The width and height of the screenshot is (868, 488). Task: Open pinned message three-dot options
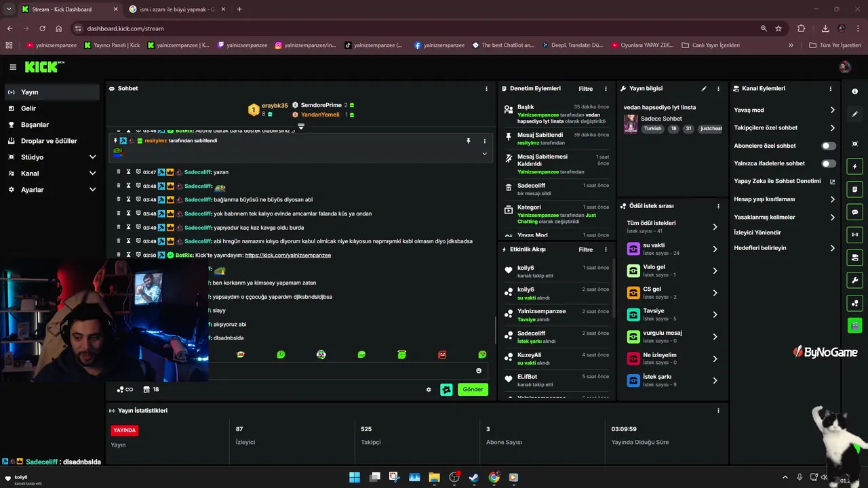484,141
